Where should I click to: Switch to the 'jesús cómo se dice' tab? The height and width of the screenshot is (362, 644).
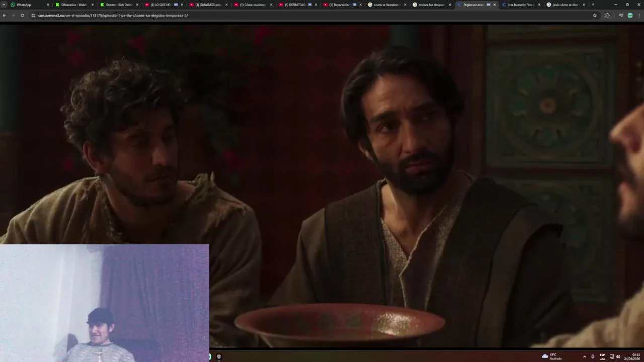tap(565, 5)
